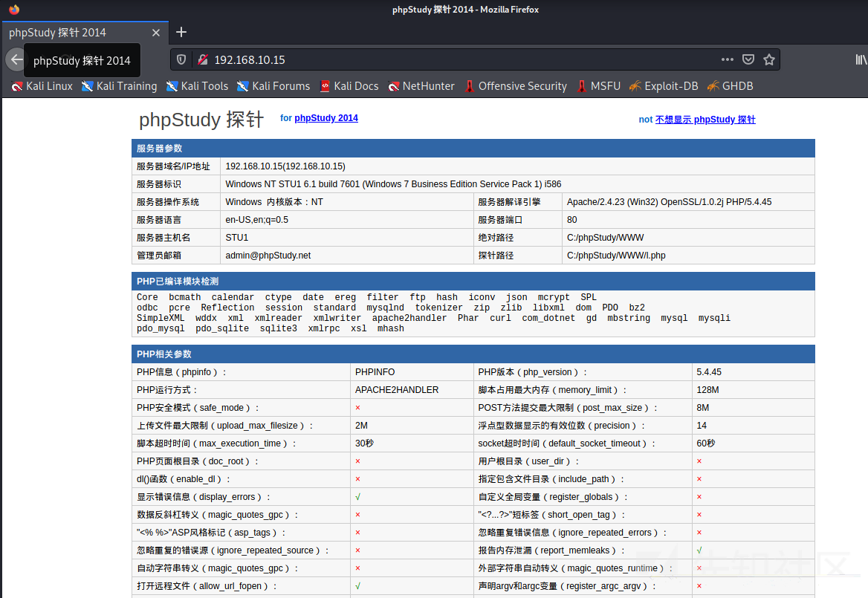
Task: Open the MSFU bookmark
Action: pos(598,86)
